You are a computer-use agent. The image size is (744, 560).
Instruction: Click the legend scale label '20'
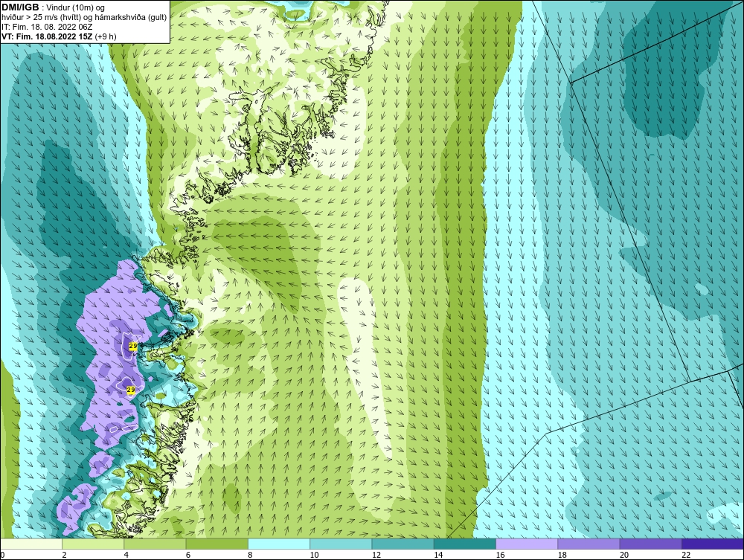click(623, 556)
